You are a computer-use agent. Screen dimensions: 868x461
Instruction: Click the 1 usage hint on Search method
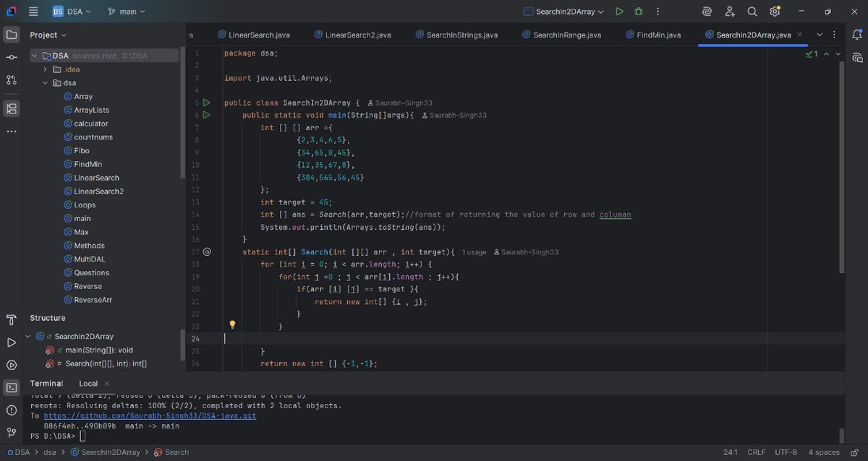474,252
